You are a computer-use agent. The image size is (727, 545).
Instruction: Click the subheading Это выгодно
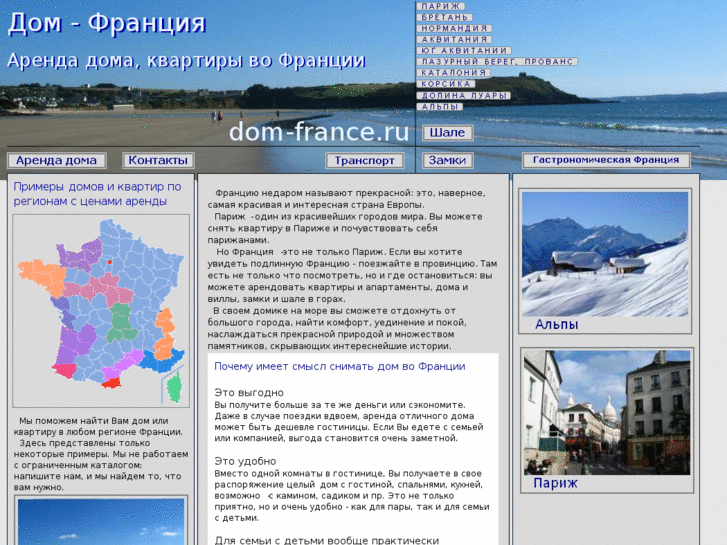249,392
